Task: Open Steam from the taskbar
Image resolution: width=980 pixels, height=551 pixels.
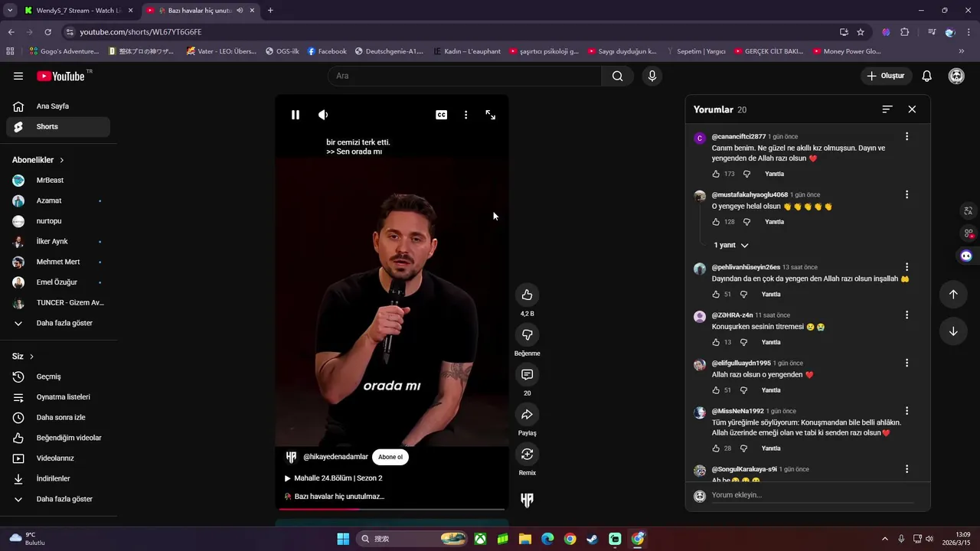Action: [593, 539]
